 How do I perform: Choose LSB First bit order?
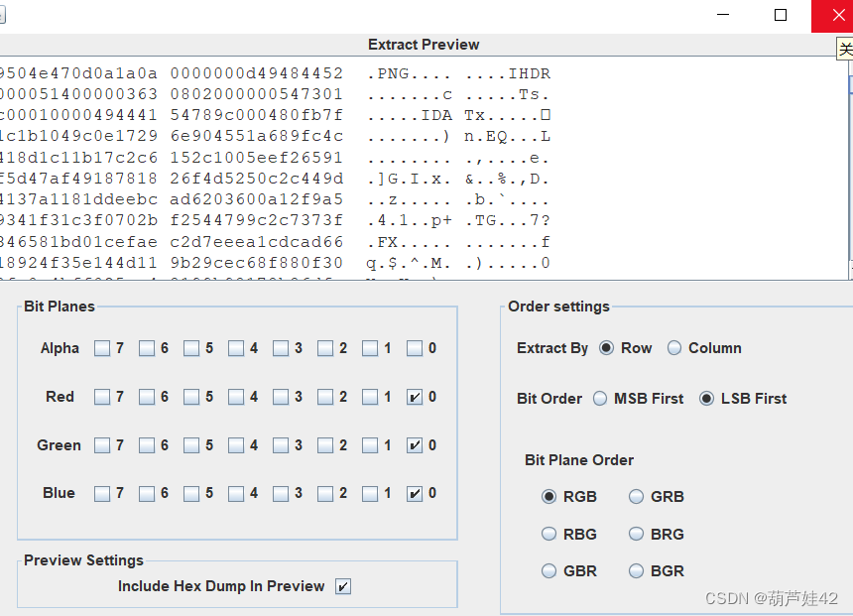pyautogui.click(x=706, y=399)
